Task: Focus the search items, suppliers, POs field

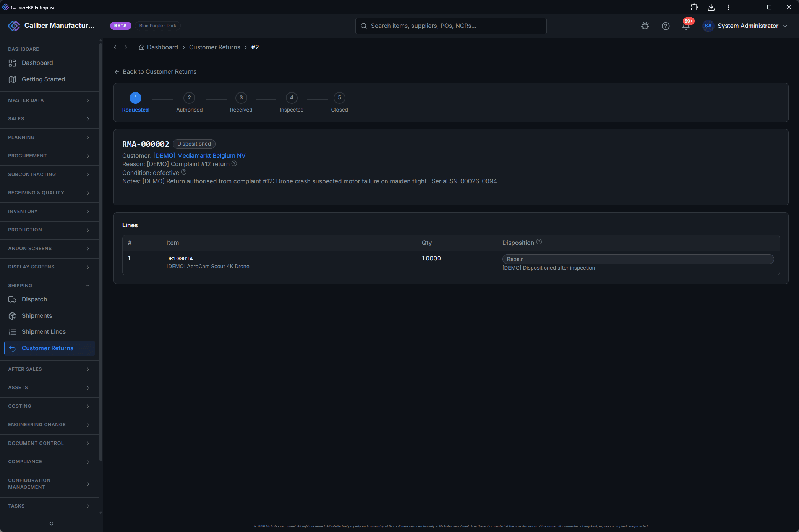Action: [451, 26]
